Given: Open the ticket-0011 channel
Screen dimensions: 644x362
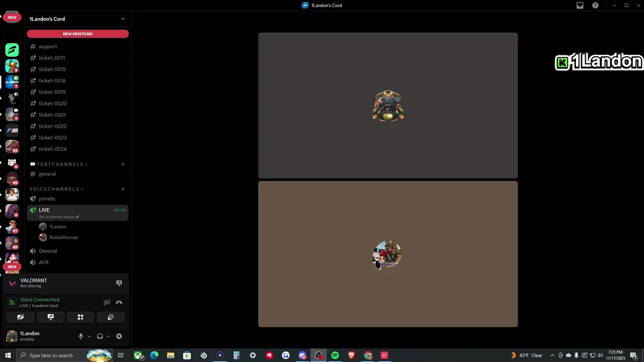Looking at the screenshot, I should pos(77,58).
